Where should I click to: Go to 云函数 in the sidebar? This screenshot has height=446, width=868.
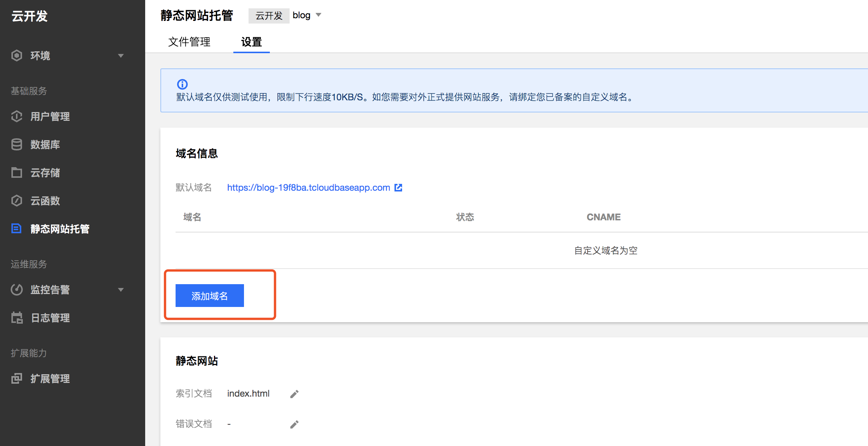click(x=45, y=201)
